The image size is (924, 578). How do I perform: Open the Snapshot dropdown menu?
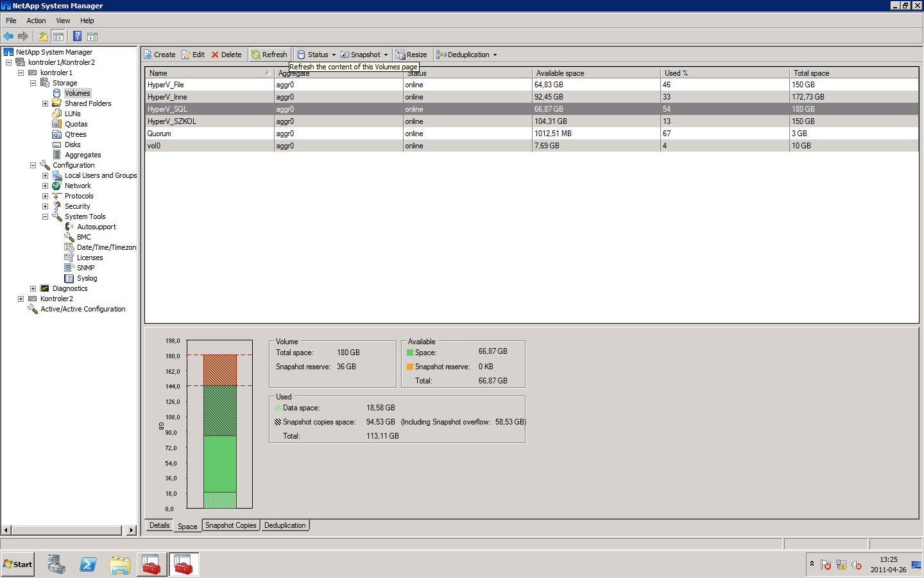pos(364,55)
